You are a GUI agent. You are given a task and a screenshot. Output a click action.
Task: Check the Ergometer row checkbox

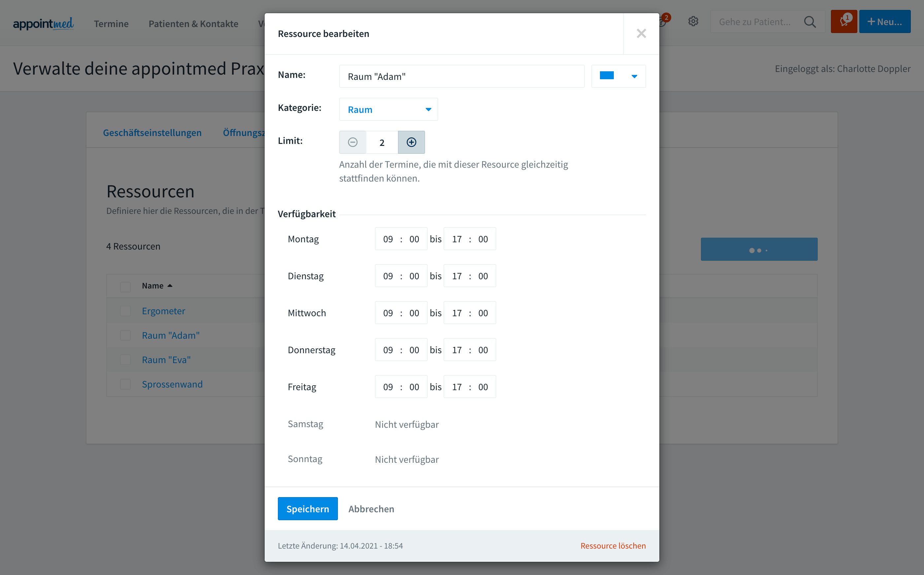click(x=125, y=311)
